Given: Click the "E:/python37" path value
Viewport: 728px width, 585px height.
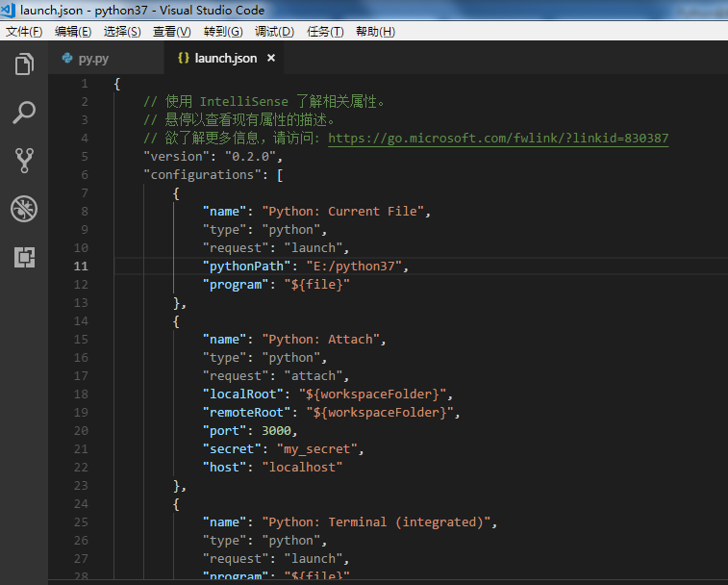Looking at the screenshot, I should [354, 267].
